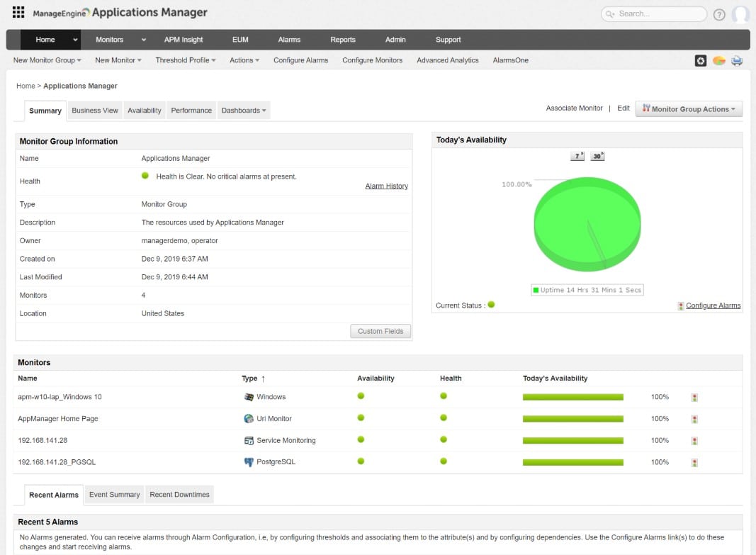Open the Actions dropdown
Screen dimensions: 756x555
(244, 60)
